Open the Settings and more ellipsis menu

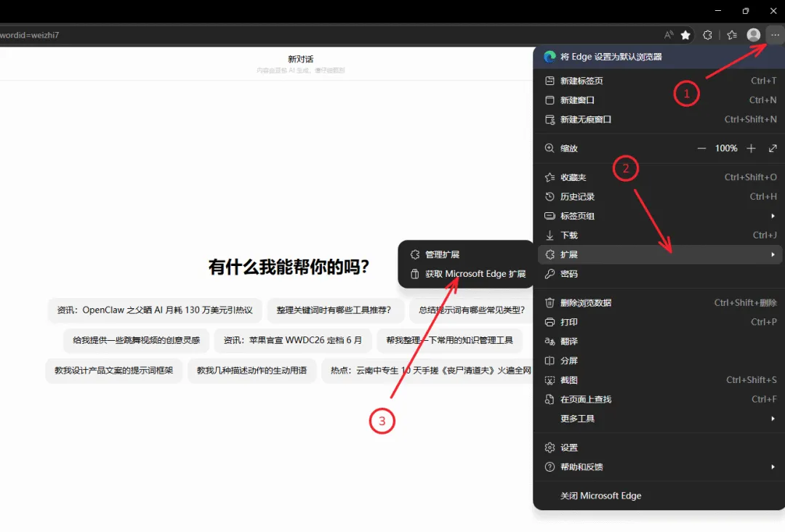[x=775, y=35]
